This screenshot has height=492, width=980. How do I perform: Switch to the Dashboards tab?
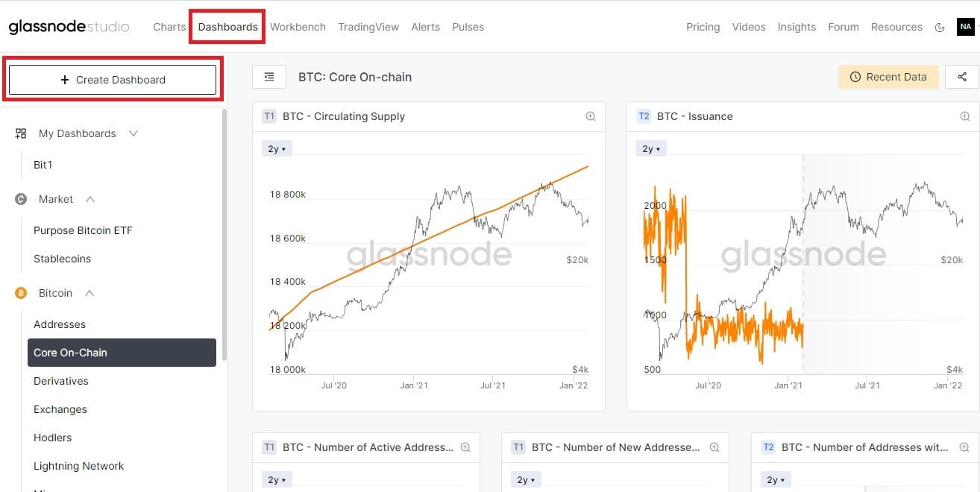[227, 27]
